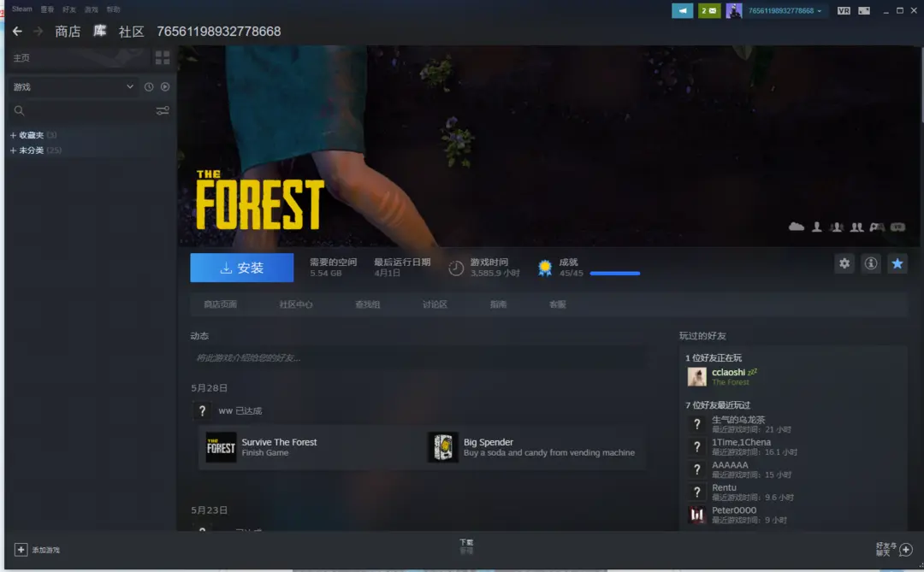Open the 讨论区 link
The image size is (924, 572).
coord(435,304)
